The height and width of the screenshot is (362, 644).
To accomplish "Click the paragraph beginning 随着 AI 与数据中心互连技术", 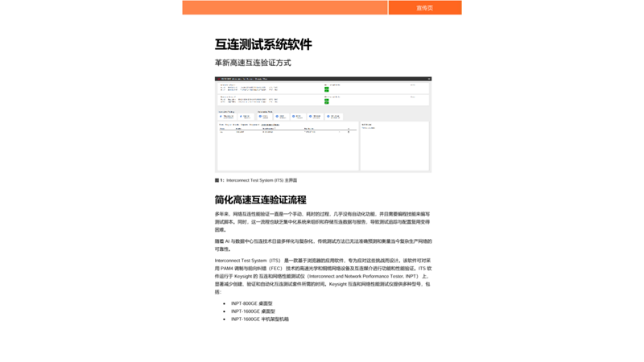I will pos(324,245).
